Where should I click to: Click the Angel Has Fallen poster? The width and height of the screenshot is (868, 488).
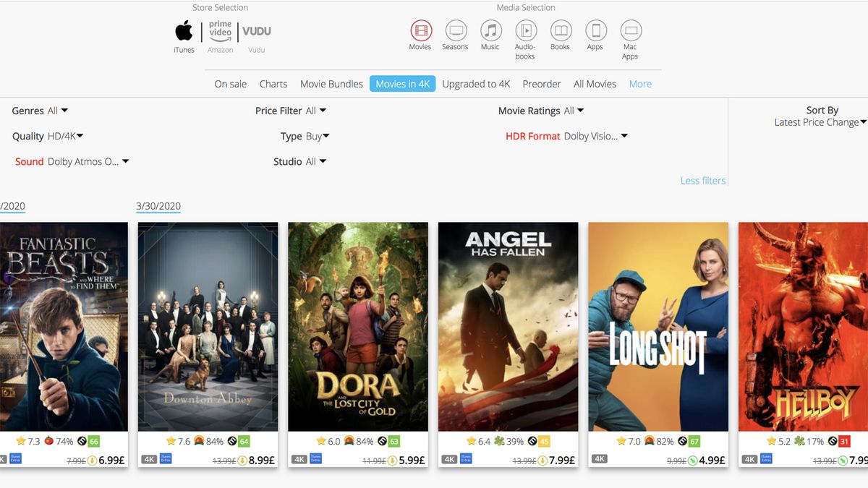[507, 325]
